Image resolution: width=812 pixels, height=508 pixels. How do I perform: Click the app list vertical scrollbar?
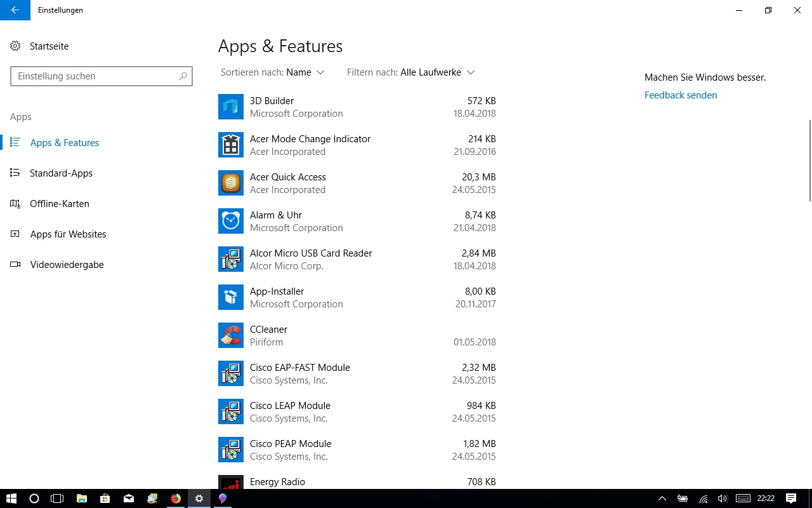coord(809,161)
